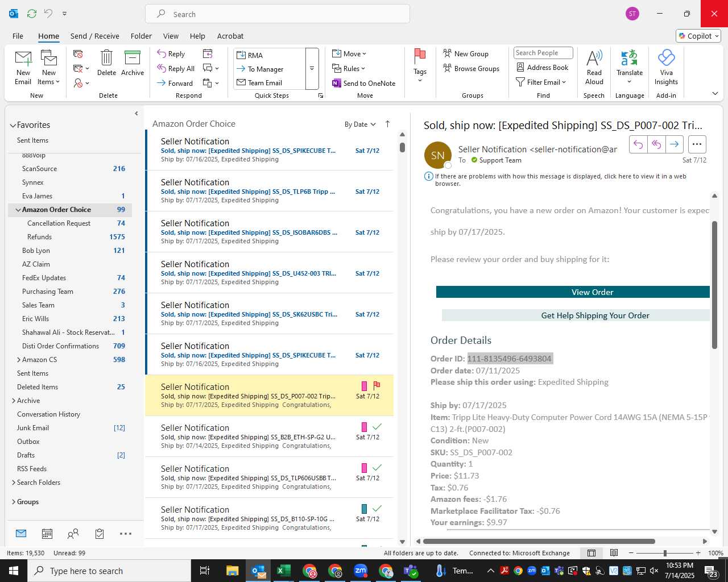Viewport: 728px width, 582px height.
Task: Click the pink category on B2B_ETH-SP-G2 email
Action: click(364, 427)
